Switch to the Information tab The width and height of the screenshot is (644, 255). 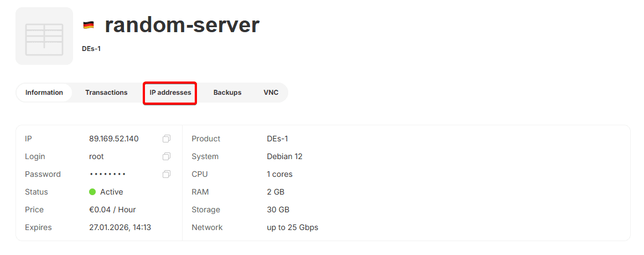coord(44,93)
